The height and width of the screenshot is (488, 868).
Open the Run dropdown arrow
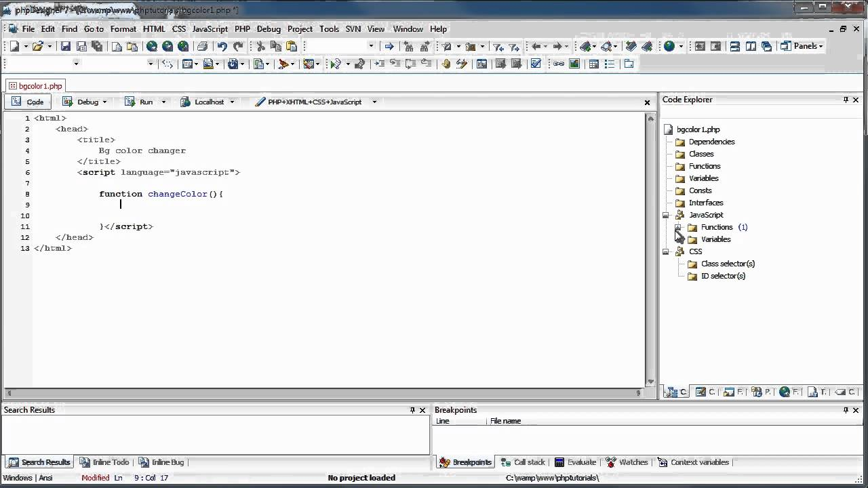click(x=163, y=102)
